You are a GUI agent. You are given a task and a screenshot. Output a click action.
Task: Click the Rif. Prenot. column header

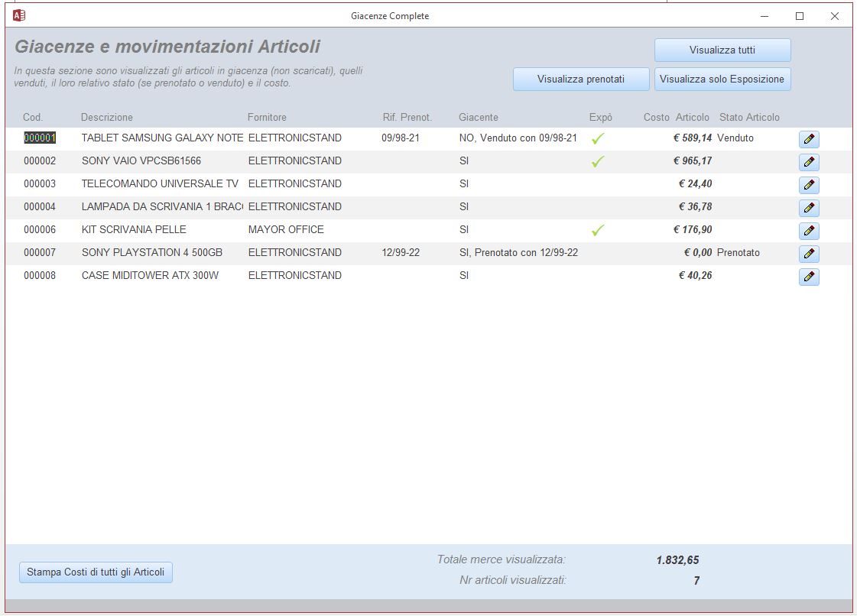click(407, 117)
